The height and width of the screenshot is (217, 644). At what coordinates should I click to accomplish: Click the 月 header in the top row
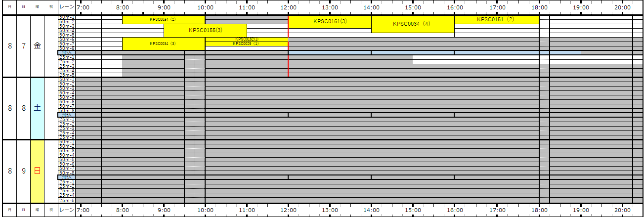click(9, 7)
